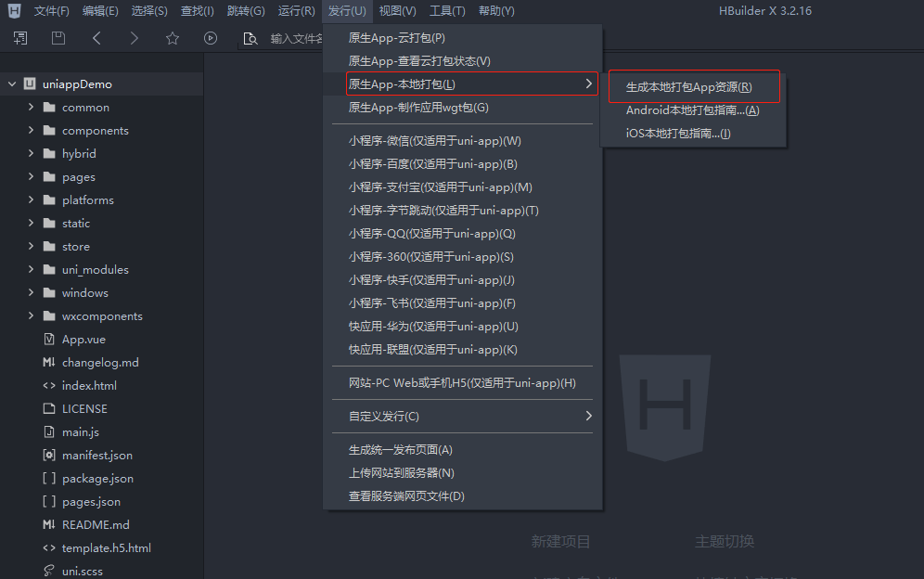This screenshot has width=924, height=579.
Task: Click the manifest.json settings icon
Action: point(49,456)
